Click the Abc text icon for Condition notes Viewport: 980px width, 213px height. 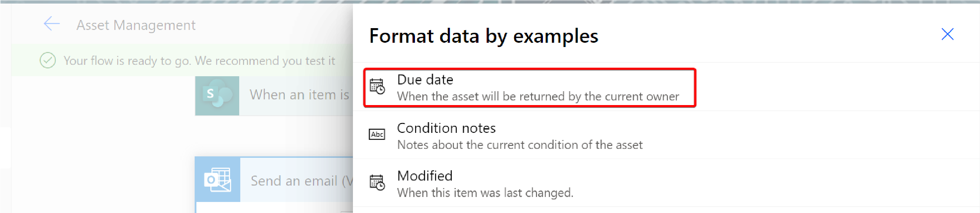377,134
